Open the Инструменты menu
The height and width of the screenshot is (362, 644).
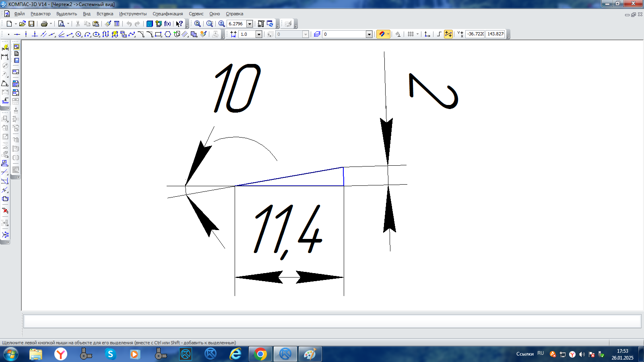(133, 14)
